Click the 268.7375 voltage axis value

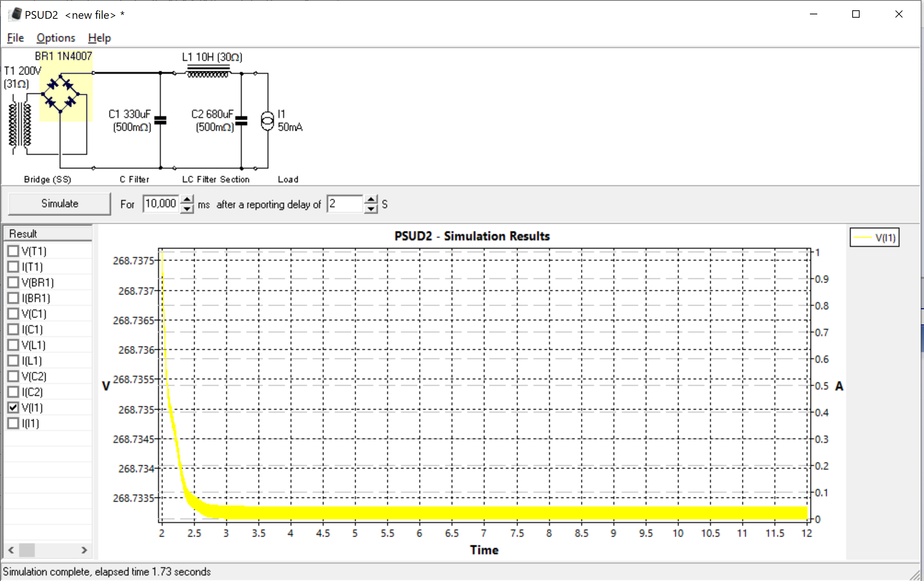[133, 261]
